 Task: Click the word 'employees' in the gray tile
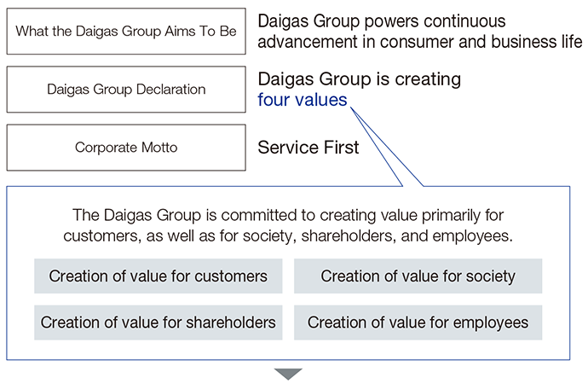point(491,323)
